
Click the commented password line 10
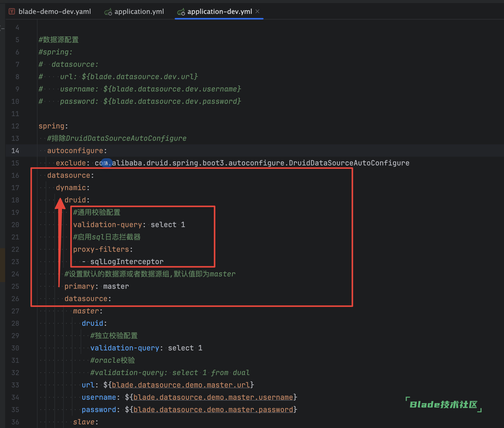[140, 101]
